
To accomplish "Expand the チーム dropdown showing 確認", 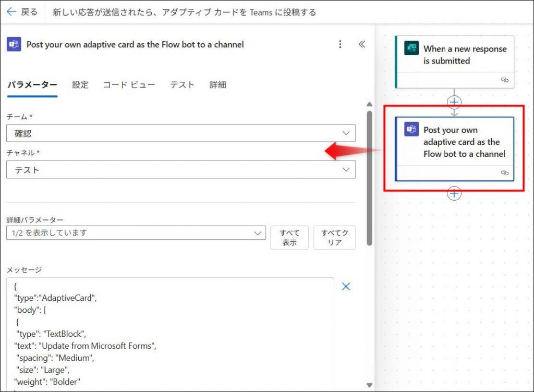I will (x=181, y=133).
